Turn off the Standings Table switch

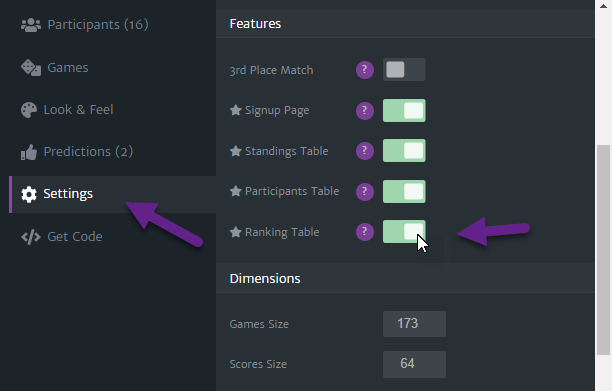point(404,151)
